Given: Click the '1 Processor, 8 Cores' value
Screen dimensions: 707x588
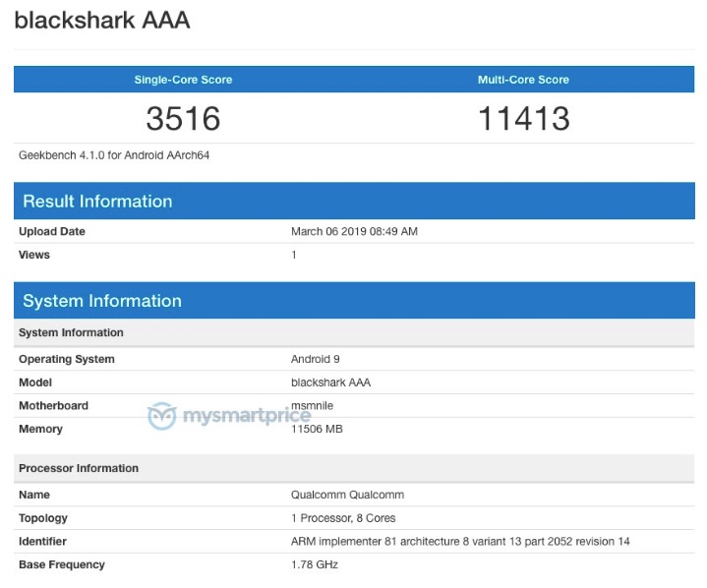Looking at the screenshot, I should [x=343, y=518].
